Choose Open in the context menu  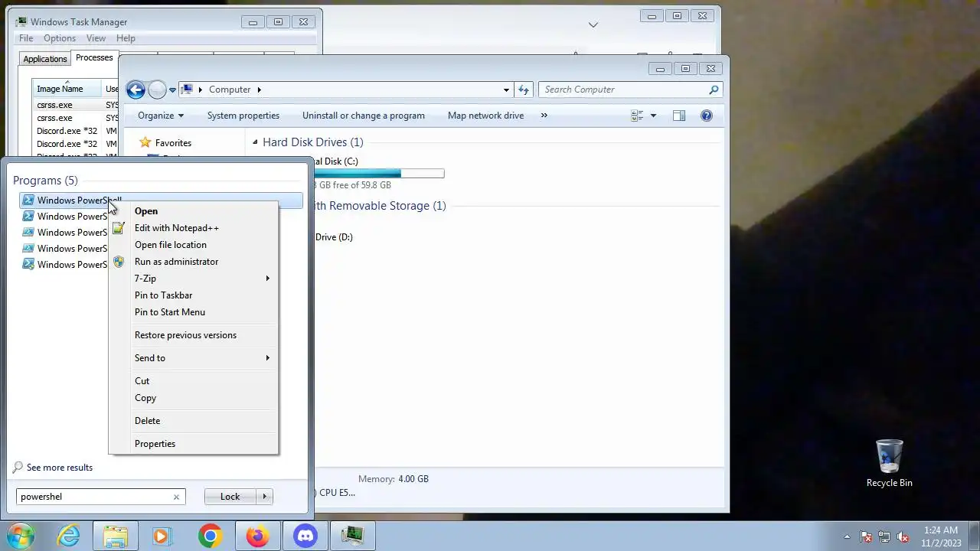click(193, 211)
